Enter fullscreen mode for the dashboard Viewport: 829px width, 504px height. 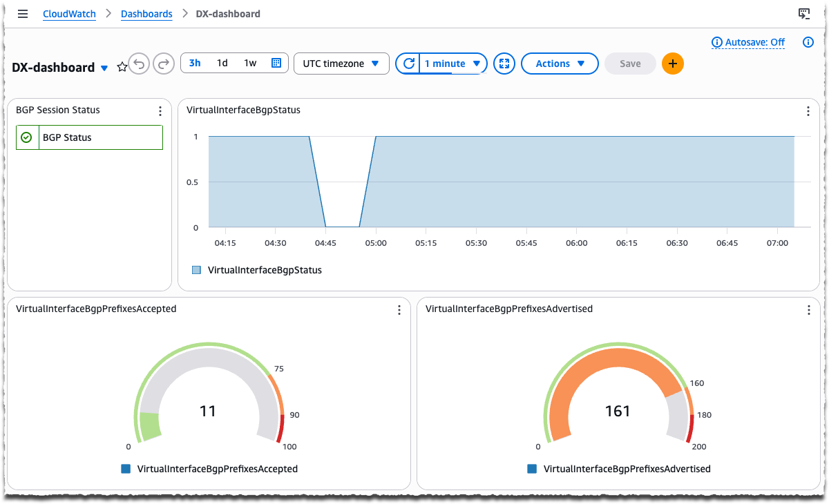pyautogui.click(x=504, y=63)
